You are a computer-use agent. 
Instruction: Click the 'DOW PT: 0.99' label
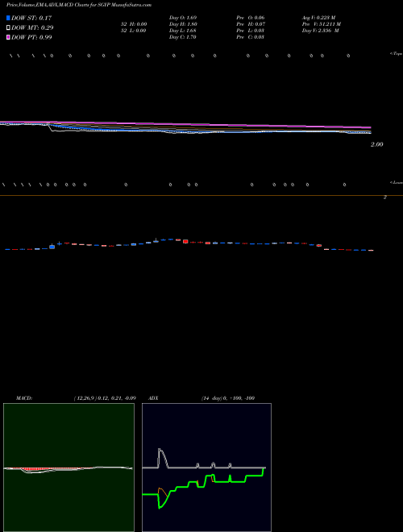[x=31, y=37]
